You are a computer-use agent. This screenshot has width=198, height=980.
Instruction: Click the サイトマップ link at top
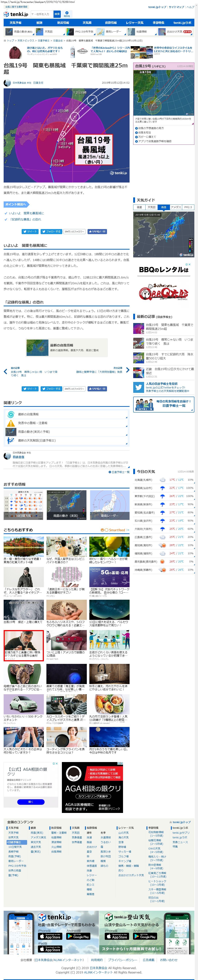coord(176,7)
